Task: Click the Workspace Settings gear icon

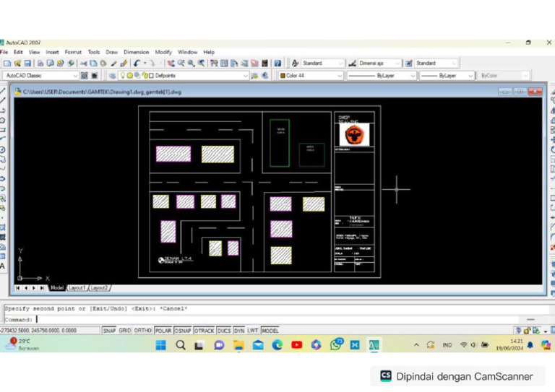Action: click(85, 76)
